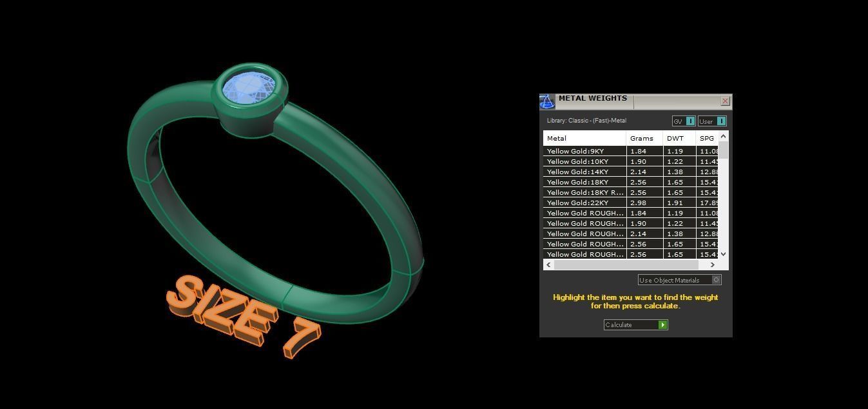Select the orange SIZE 7 text object
The height and width of the screenshot is (409, 868).
point(243,316)
